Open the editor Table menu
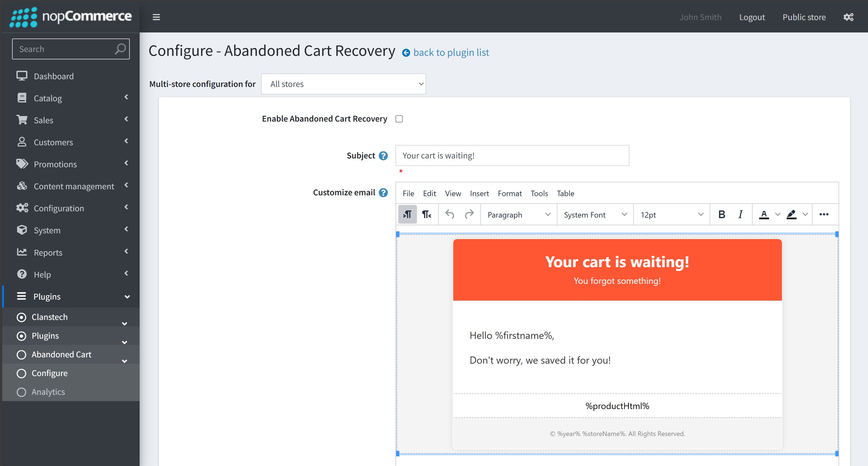Viewport: 868px width, 466px height. tap(565, 193)
